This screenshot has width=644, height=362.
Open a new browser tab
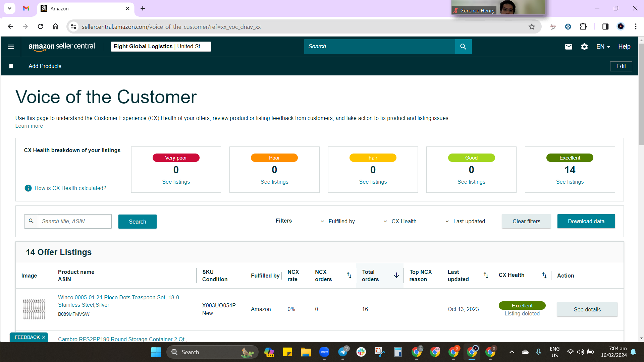click(x=143, y=8)
